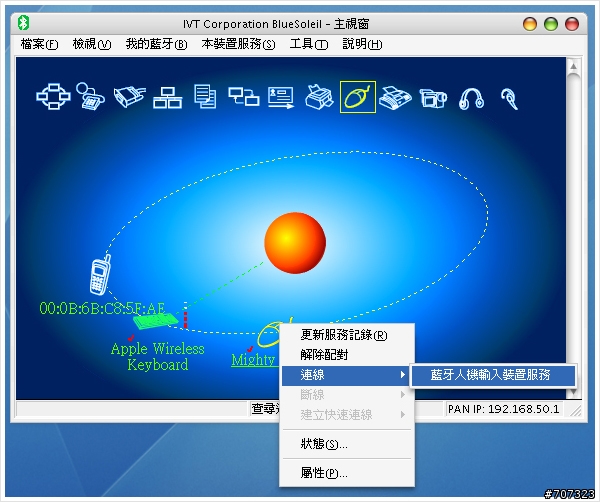Screen dimensions: 600x502
Task: Open the 檢視(V) menu
Action: click(x=92, y=44)
